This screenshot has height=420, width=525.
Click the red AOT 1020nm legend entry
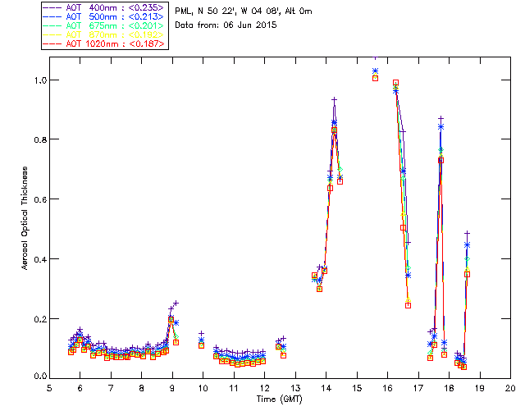tap(105, 44)
